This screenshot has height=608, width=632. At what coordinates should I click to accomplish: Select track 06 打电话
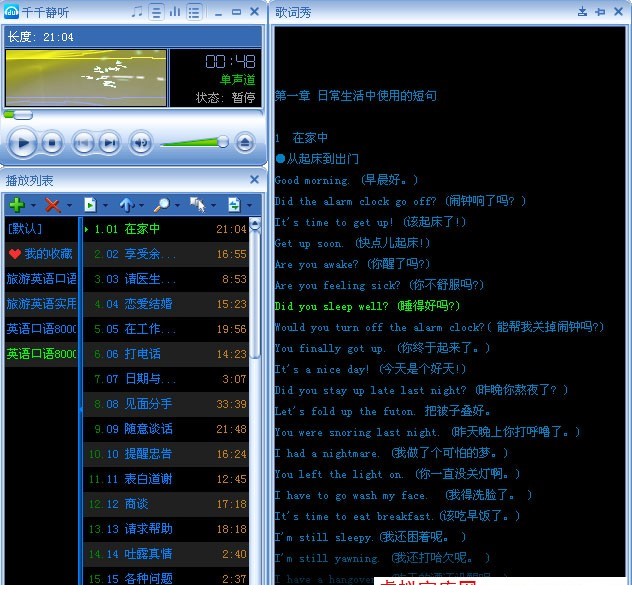[x=166, y=354]
